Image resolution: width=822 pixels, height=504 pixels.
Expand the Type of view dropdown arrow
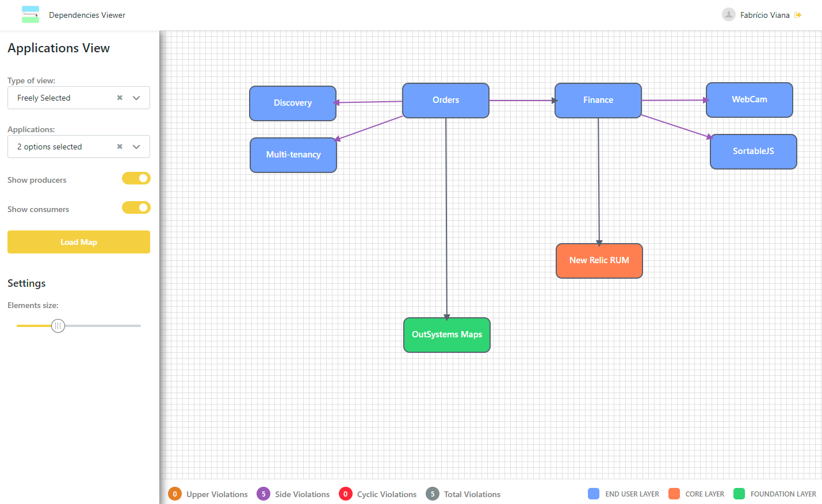tap(136, 98)
